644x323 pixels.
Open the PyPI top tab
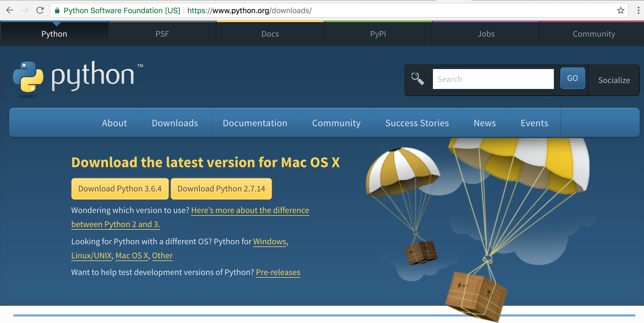[378, 34]
